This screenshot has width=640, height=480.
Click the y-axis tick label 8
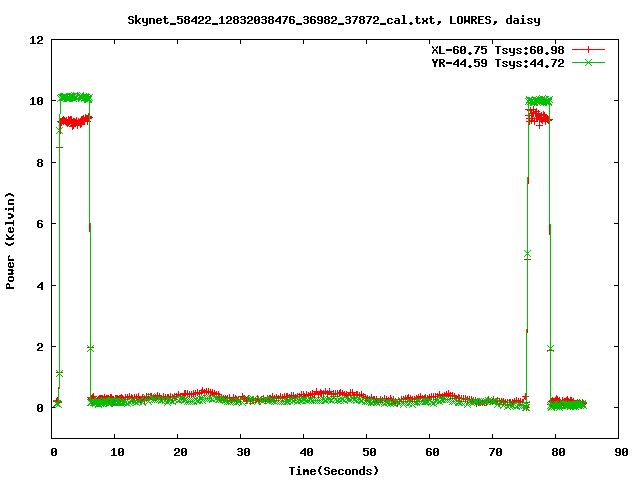point(40,163)
